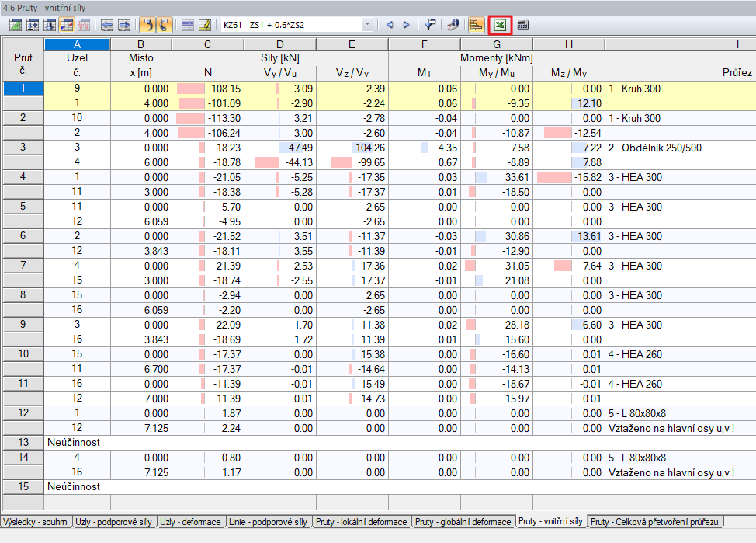The image size is (756, 543).
Task: Click the third toolbar icon with down arrow
Action: (x=49, y=25)
